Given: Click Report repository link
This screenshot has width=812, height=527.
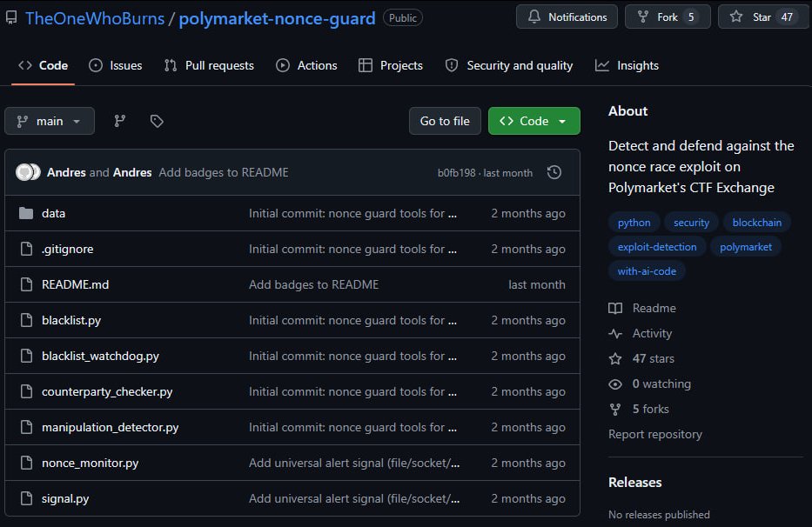Looking at the screenshot, I should (x=655, y=434).
